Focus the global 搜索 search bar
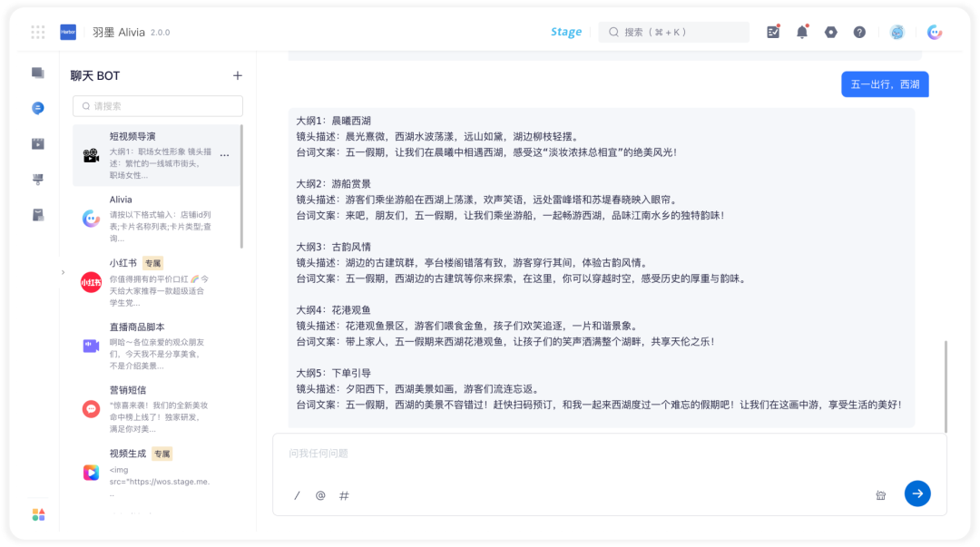This screenshot has height=547, width=980. point(673,32)
